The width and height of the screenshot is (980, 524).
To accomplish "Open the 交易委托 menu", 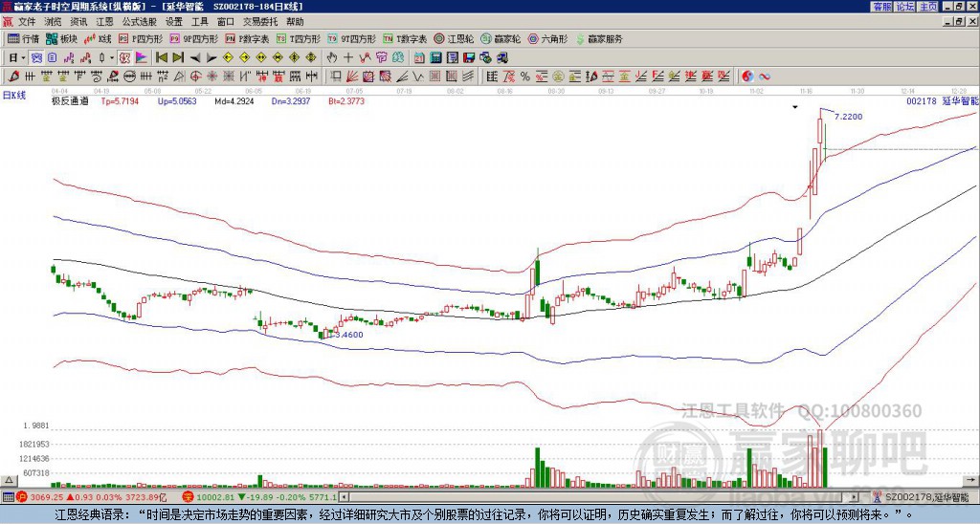I will [x=260, y=22].
